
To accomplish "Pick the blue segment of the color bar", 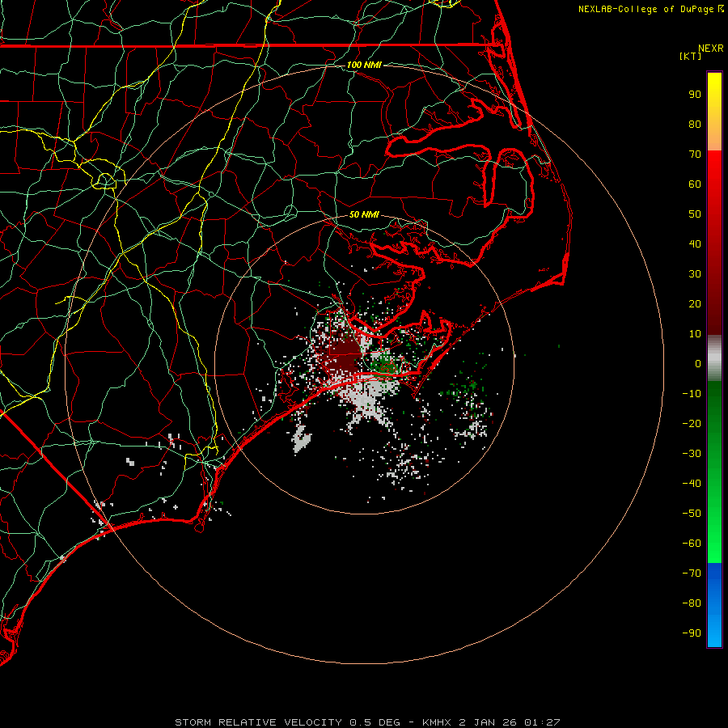I will click(x=714, y=605).
